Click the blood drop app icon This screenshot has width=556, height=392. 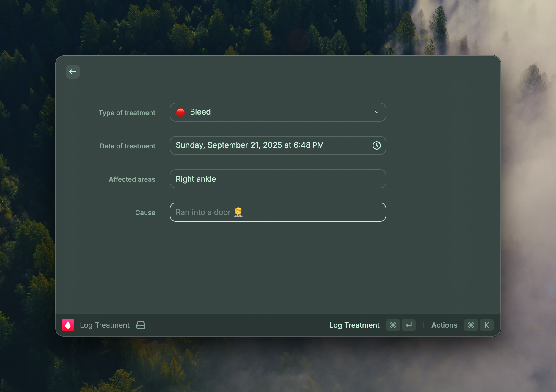(68, 325)
